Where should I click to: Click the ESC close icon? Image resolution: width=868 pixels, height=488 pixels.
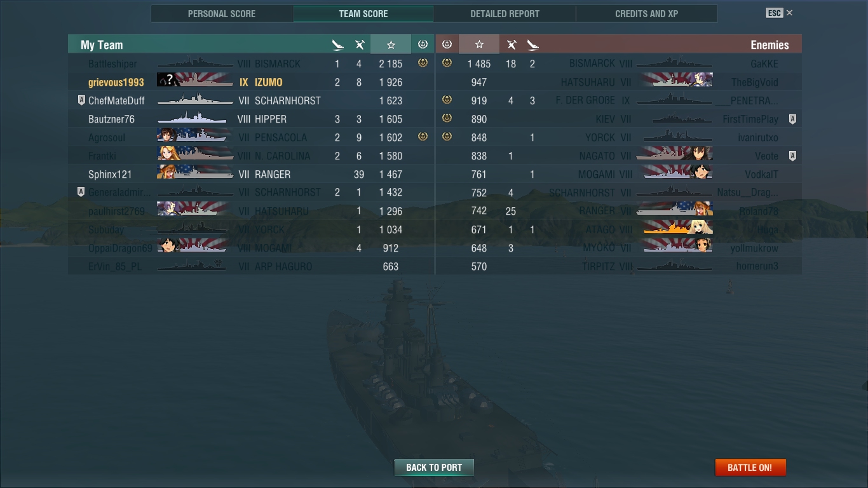[789, 13]
